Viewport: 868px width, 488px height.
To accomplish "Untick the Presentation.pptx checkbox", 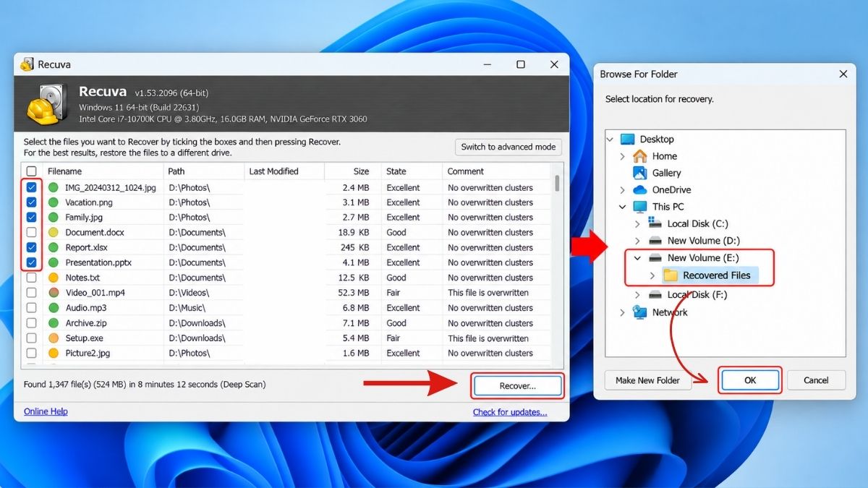I will pos(32,262).
